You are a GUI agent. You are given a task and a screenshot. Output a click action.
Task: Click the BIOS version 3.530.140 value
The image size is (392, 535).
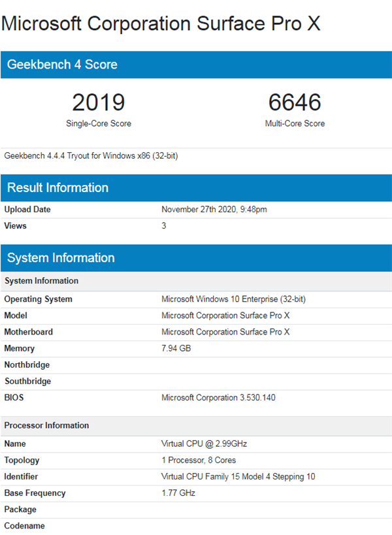click(218, 398)
